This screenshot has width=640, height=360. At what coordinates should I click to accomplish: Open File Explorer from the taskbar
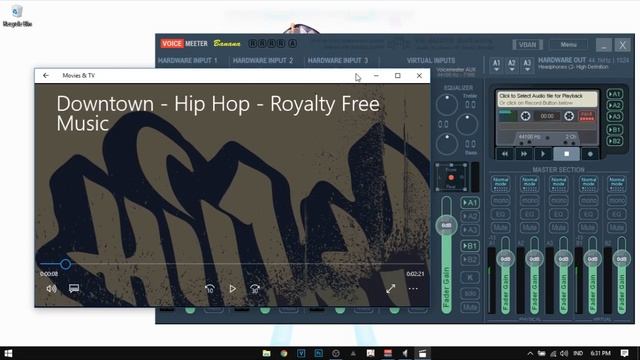click(266, 353)
